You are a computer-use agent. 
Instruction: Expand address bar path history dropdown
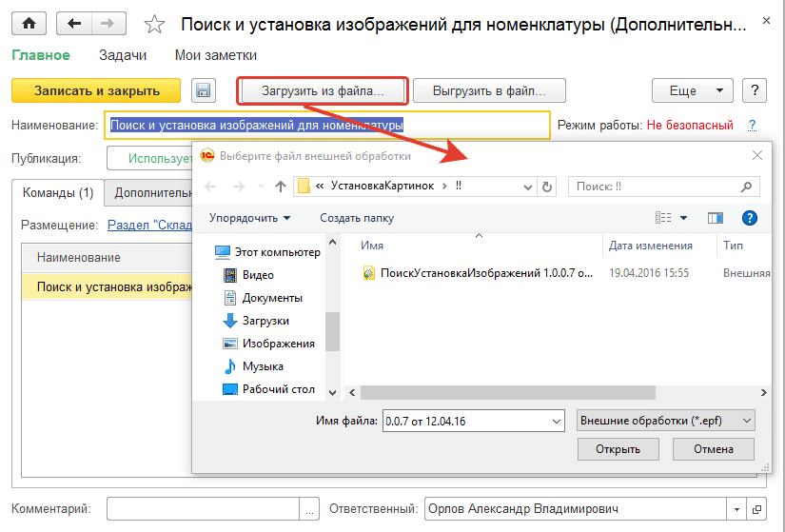click(528, 187)
